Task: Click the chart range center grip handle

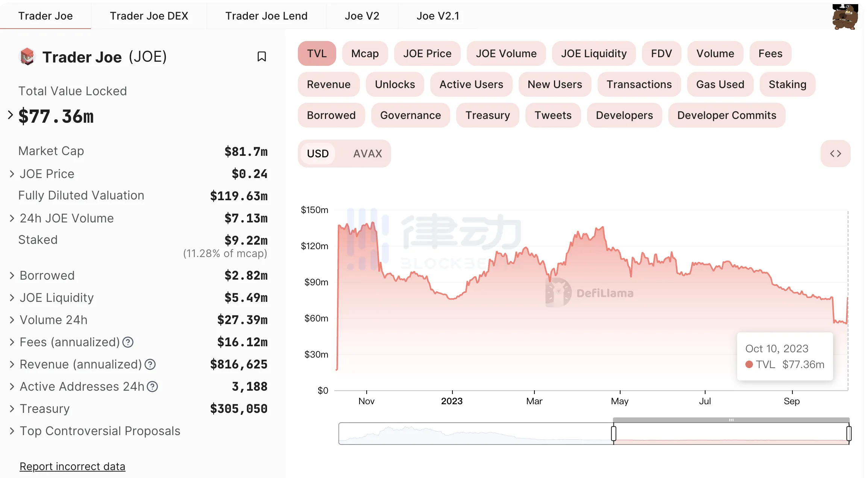Action: pos(731,420)
